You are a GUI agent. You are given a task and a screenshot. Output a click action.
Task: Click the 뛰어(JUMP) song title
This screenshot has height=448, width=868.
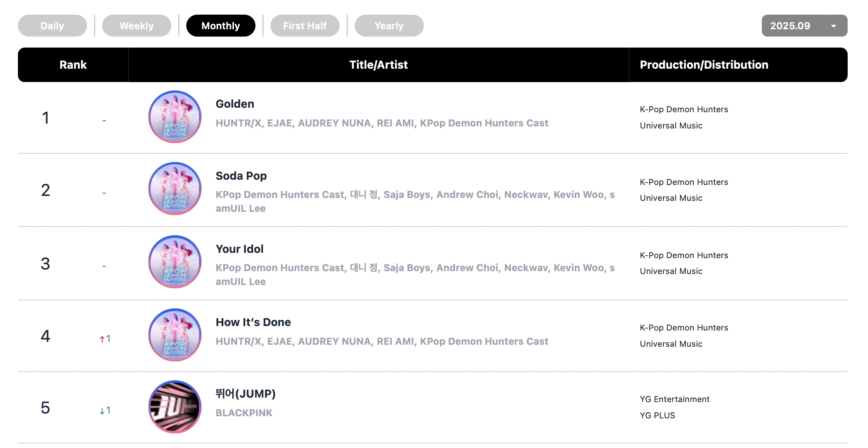pos(245,394)
